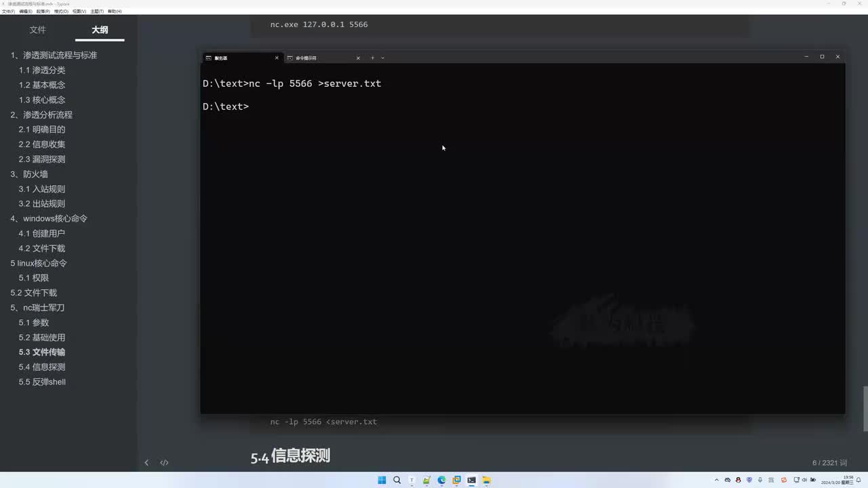Open the 格式(O) menu
Image resolution: width=868 pixels, height=488 pixels.
point(61,12)
